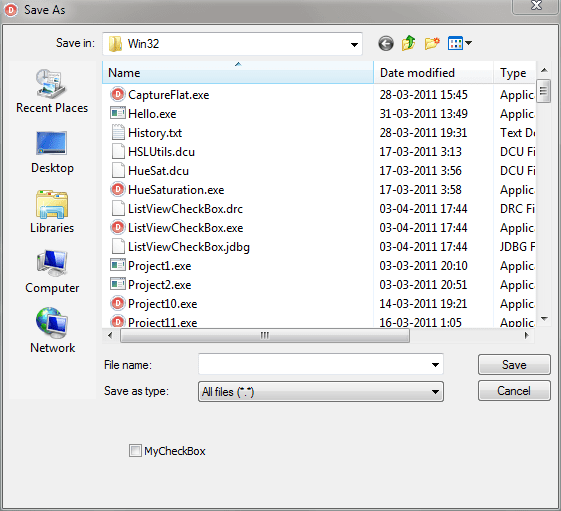Click the horizontal scrollbar thumb
Screen dimensions: 561x511
[x=265, y=335]
